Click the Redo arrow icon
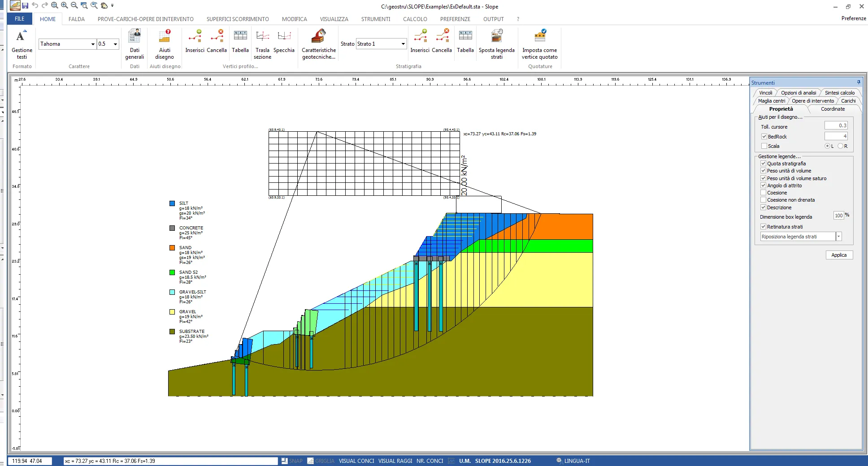The height and width of the screenshot is (466, 868). coord(44,5)
